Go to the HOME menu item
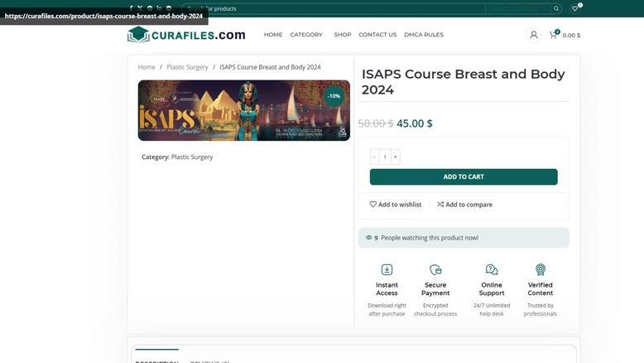This screenshot has width=644, height=363. point(273,35)
